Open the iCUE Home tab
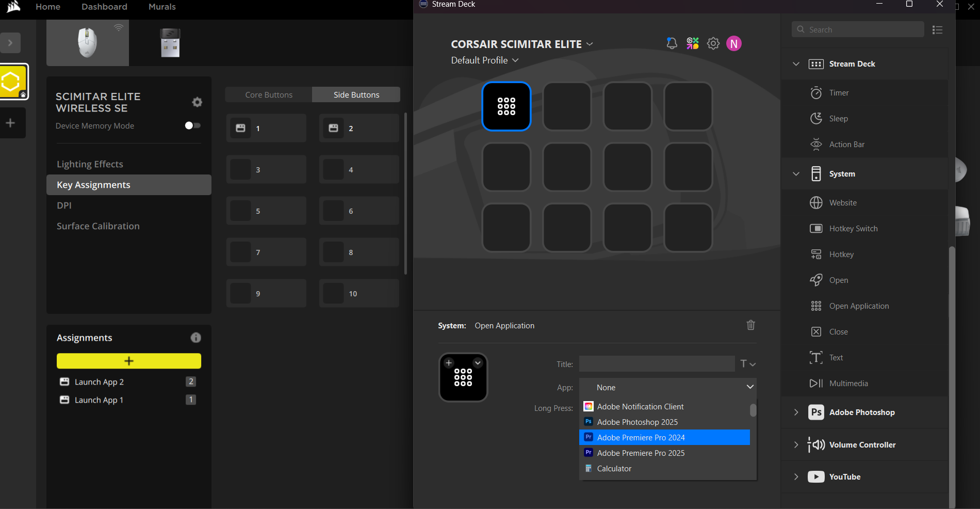Image resolution: width=980 pixels, height=509 pixels. (x=48, y=7)
